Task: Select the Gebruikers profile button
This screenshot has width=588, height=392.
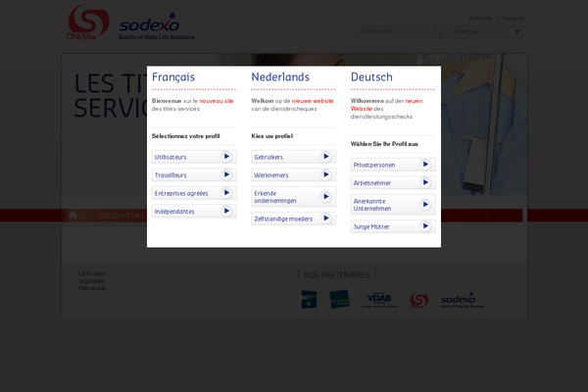Action: (x=293, y=157)
